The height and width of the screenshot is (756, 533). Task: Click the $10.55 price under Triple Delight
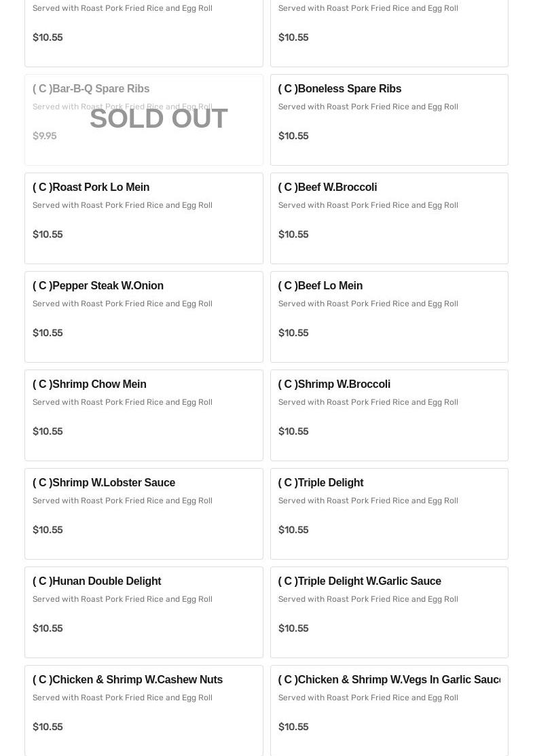click(x=293, y=530)
